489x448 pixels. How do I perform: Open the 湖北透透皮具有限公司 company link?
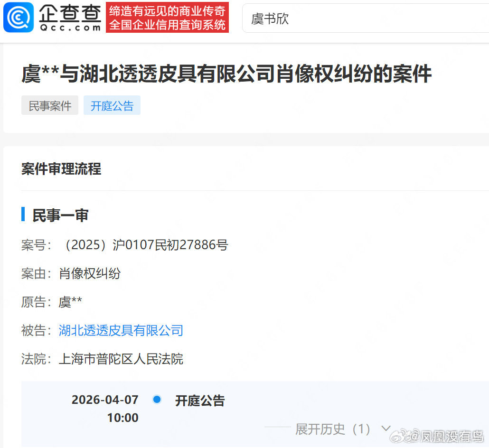click(x=120, y=331)
